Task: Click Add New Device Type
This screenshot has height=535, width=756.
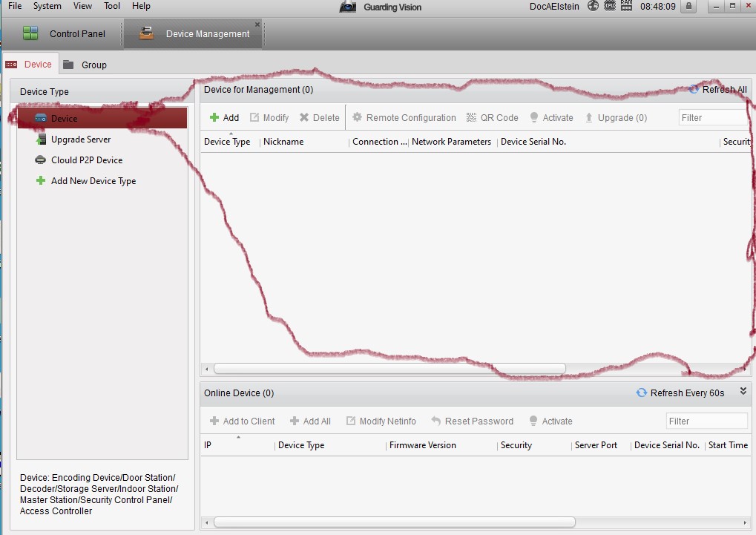Action: [102, 181]
